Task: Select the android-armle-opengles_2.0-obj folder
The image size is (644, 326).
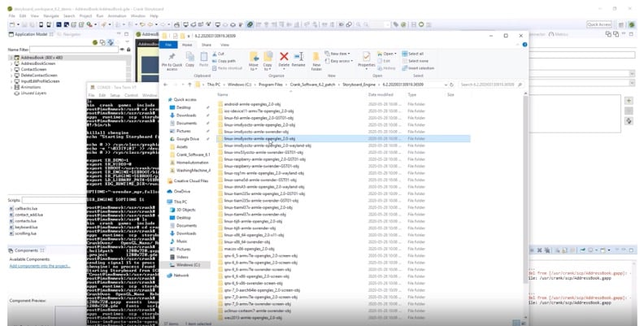Action: click(x=253, y=104)
